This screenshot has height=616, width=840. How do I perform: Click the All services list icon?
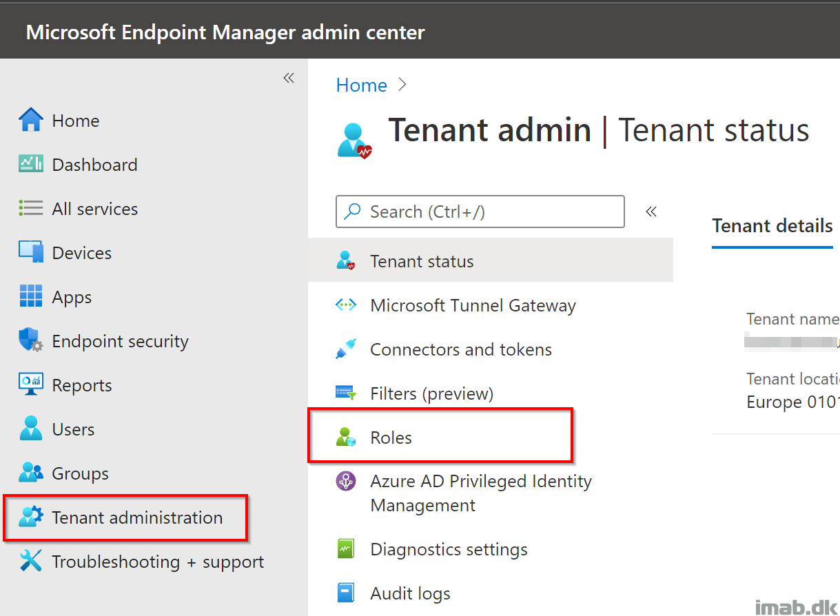31,208
